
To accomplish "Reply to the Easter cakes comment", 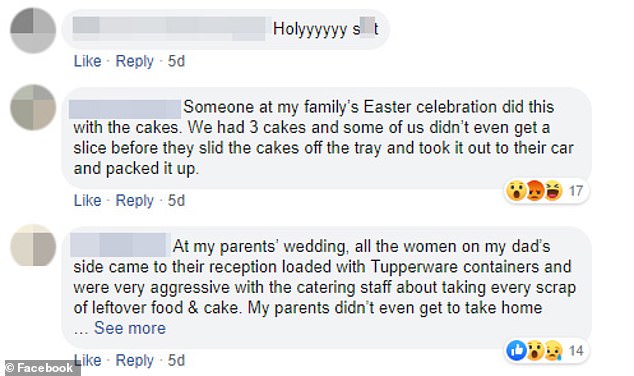I will click(135, 201).
